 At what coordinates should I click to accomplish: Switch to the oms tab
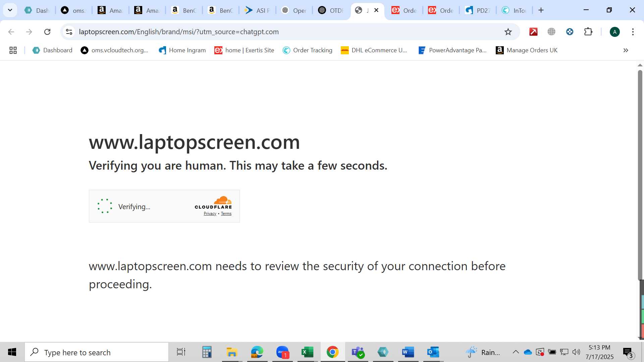click(x=74, y=10)
